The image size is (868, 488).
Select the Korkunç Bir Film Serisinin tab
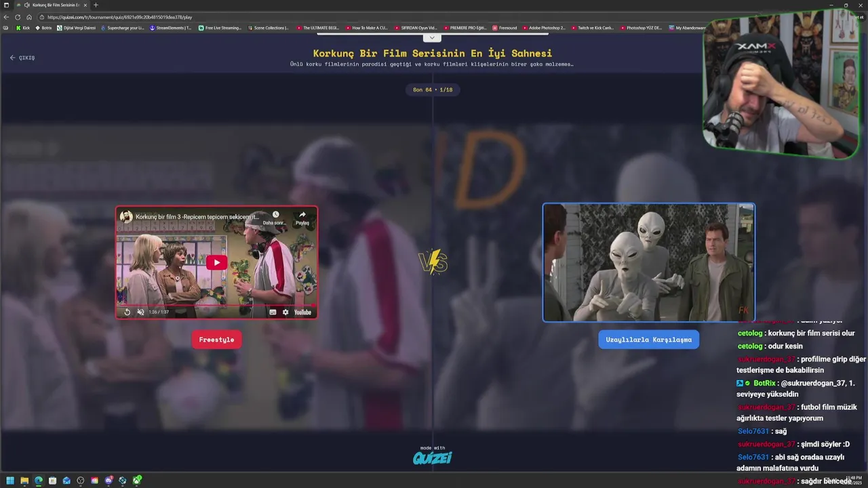pos(52,5)
